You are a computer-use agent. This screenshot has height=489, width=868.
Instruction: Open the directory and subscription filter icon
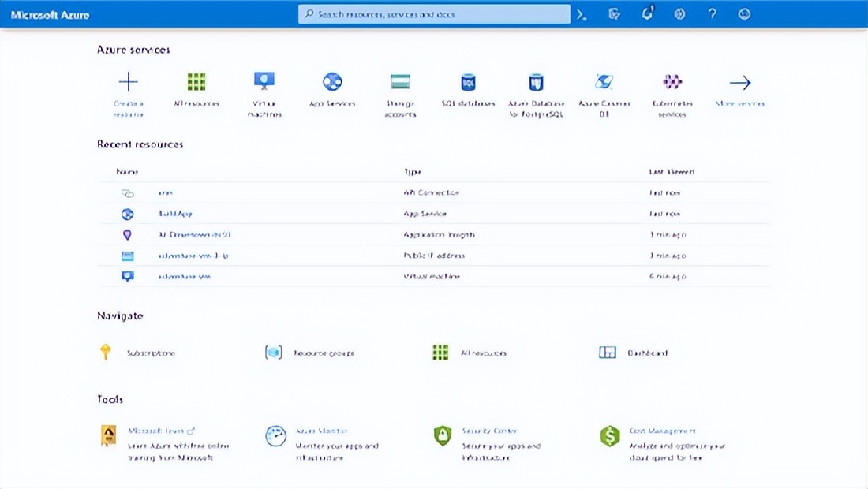click(x=614, y=14)
